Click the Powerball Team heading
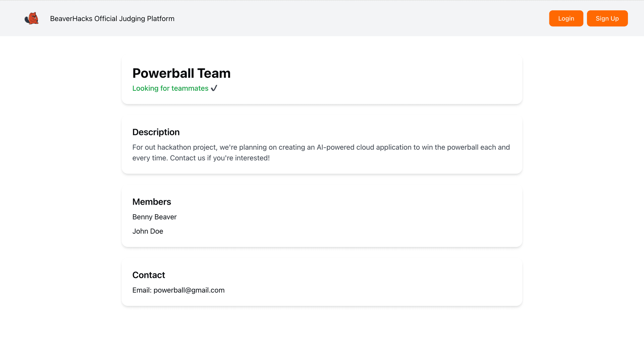644x348 pixels. pos(181,73)
